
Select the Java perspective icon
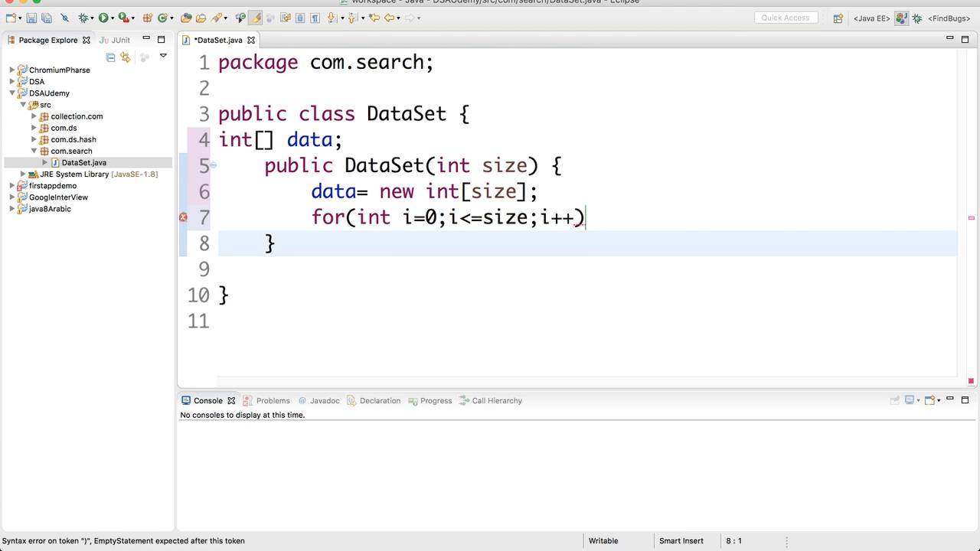(x=901, y=18)
